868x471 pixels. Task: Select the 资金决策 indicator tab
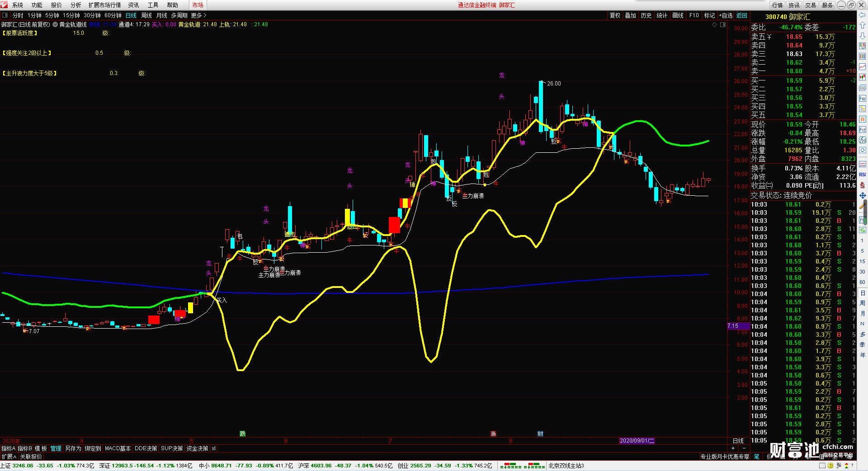[198, 448]
